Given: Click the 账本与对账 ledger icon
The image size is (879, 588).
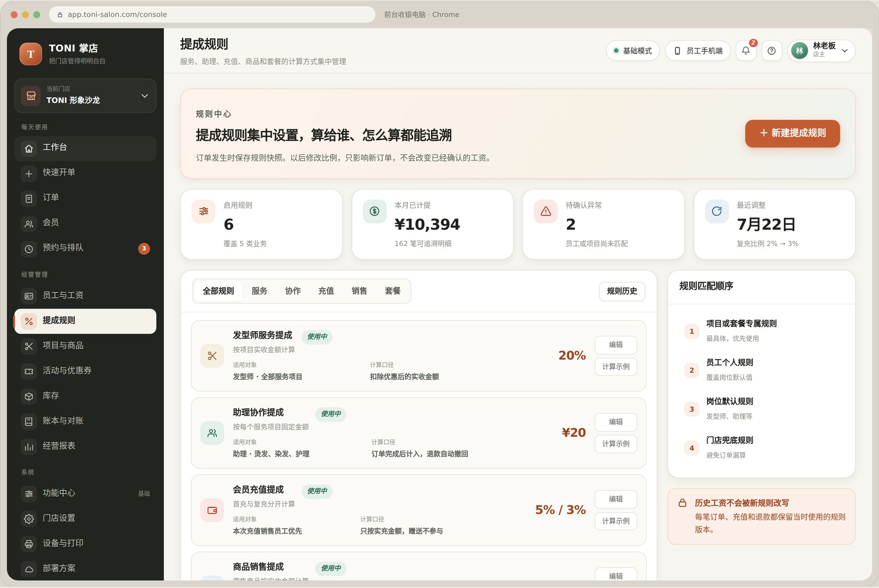Looking at the screenshot, I should coord(29,421).
